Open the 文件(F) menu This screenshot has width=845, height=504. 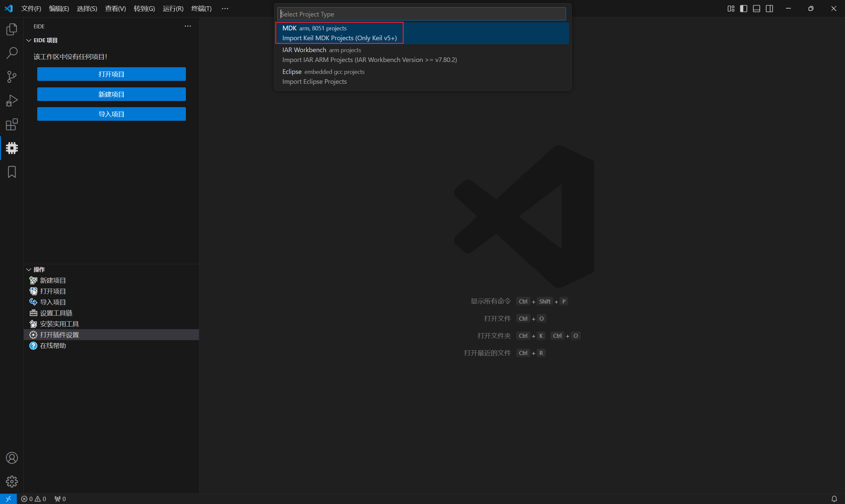coord(31,9)
